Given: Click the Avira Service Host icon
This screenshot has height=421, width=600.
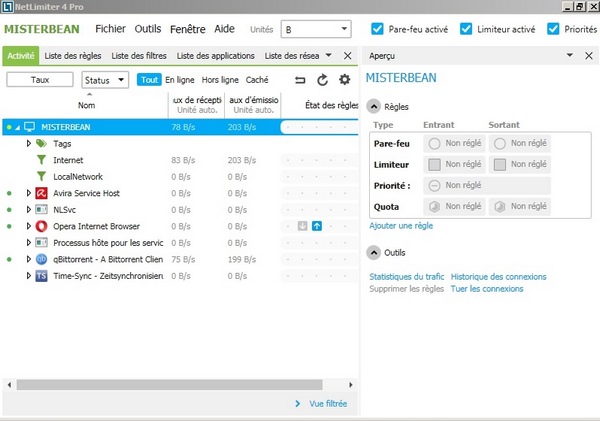Looking at the screenshot, I should pyautogui.click(x=41, y=193).
